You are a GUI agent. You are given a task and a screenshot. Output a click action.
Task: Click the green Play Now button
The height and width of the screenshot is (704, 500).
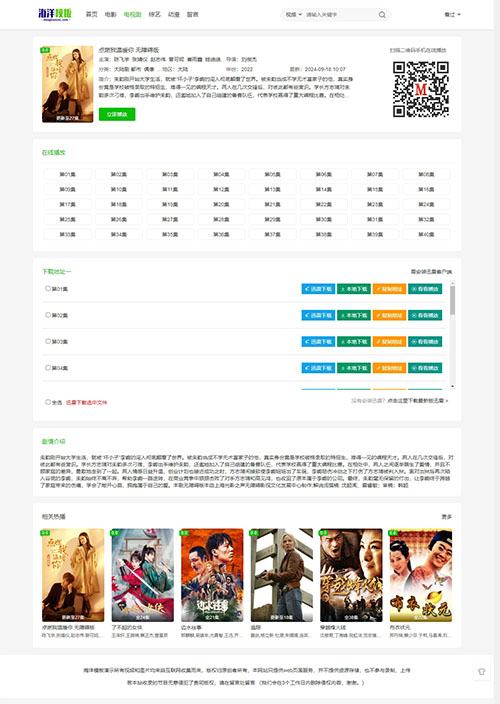(x=117, y=114)
